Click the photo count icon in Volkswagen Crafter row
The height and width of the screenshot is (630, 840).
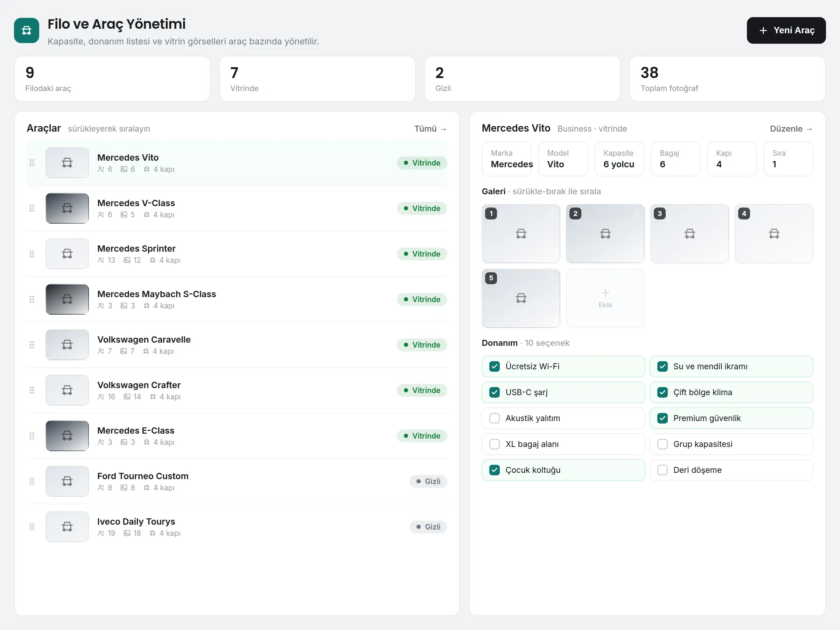pos(127,397)
